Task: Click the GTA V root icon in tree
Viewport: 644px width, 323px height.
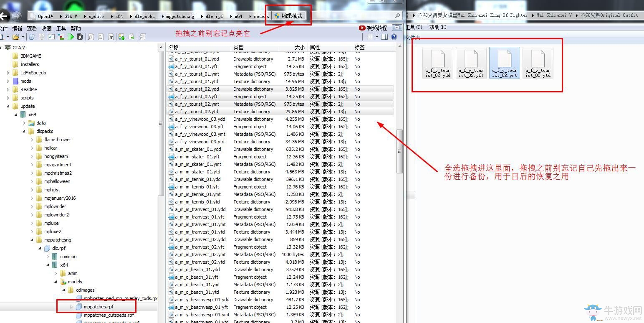Action: tap(8, 48)
